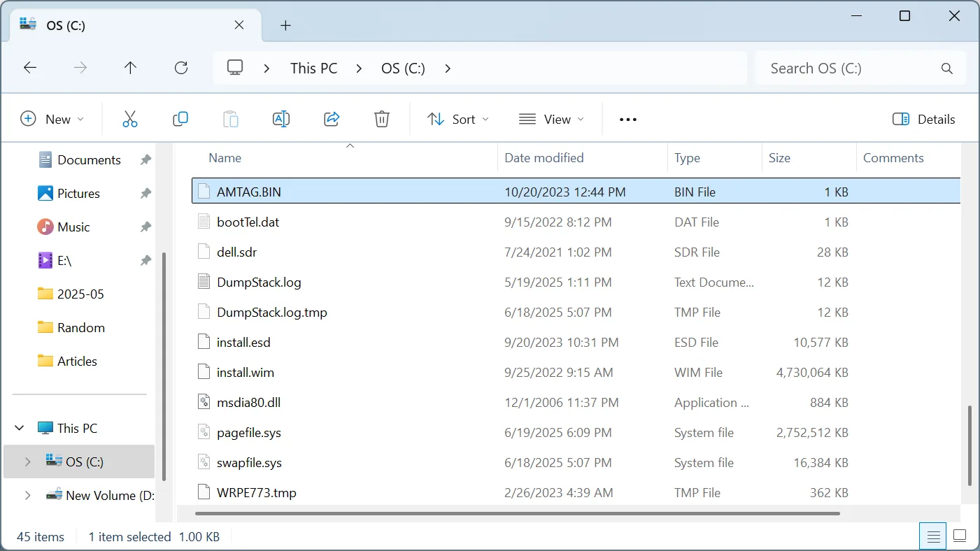
Task: Add a new tab with plus button
Action: tap(285, 26)
